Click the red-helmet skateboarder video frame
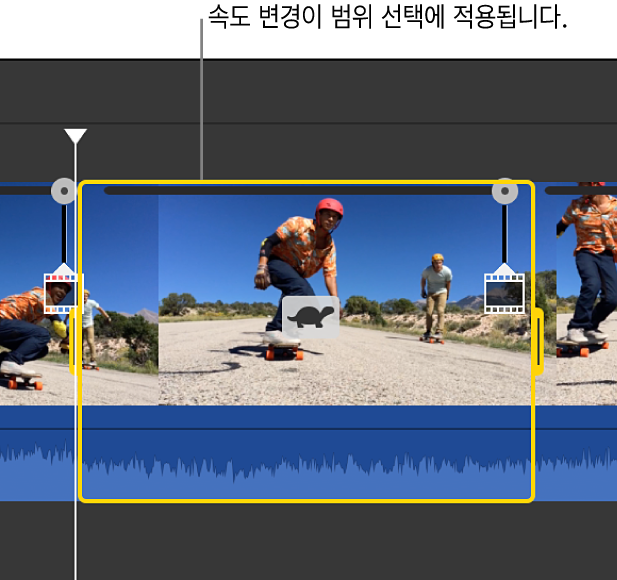Viewport: 617px width, 580px height. click(344, 300)
